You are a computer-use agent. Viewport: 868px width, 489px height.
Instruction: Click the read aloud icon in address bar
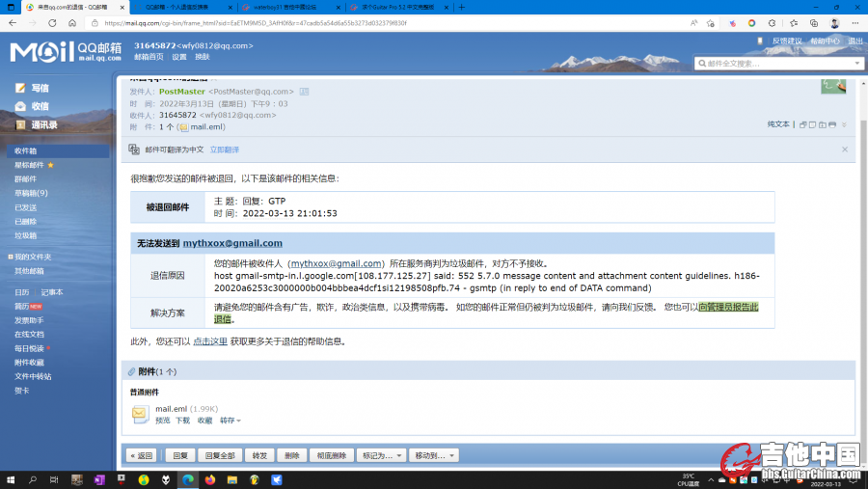(693, 23)
